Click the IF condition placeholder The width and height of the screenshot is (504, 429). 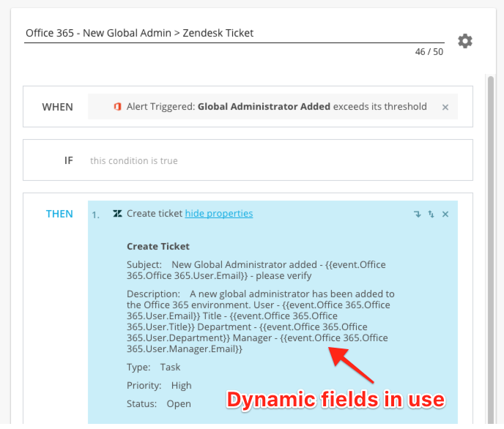[134, 160]
